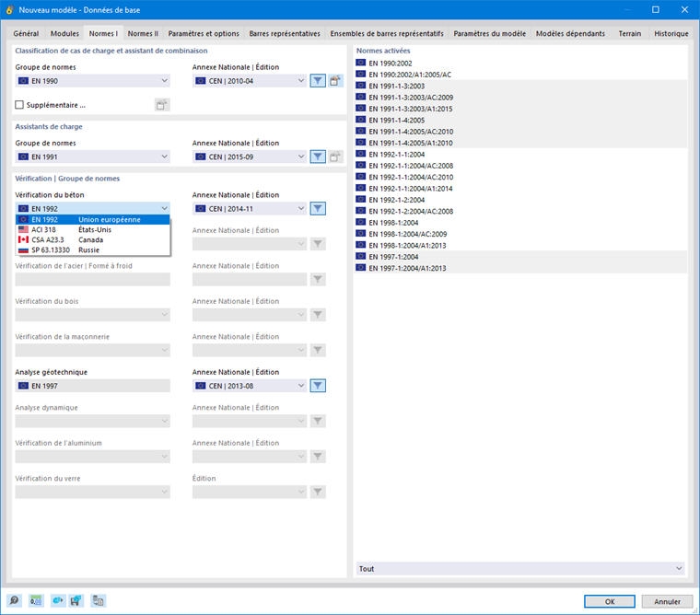Select EN 1997-1:2004 entry

pos(520,257)
